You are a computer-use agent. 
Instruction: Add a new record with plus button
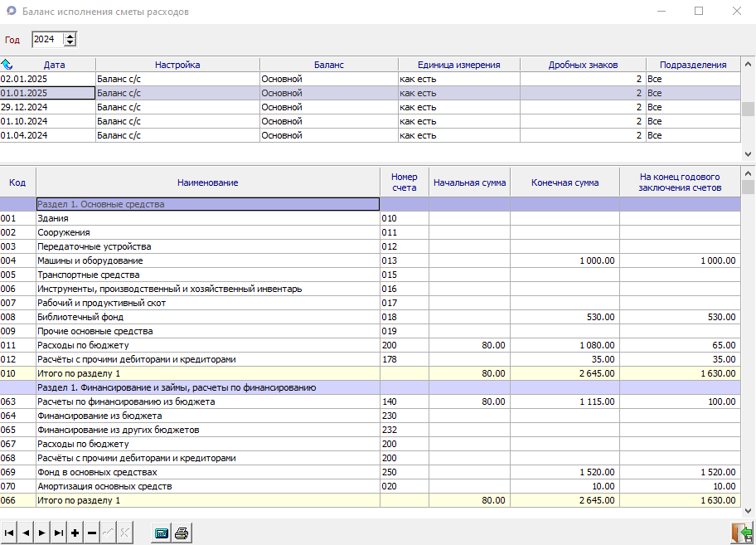75,533
